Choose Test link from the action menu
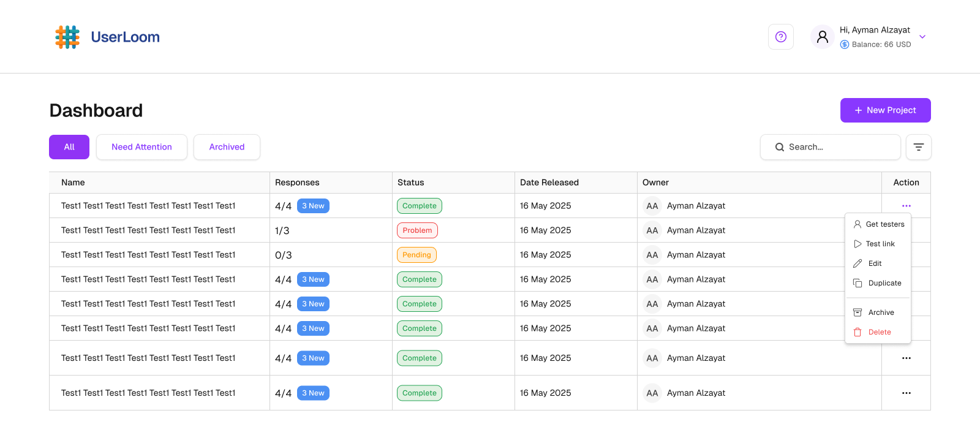Screen dimensions: 980x435 878,244
